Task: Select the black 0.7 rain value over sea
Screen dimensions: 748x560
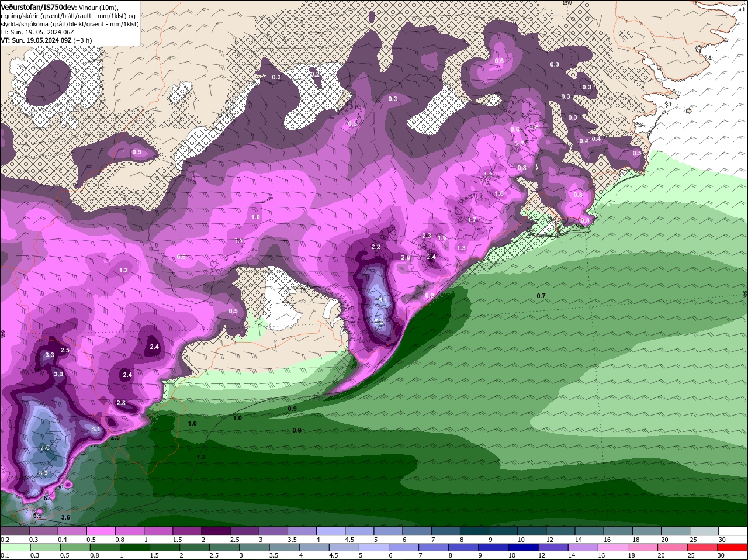Action: click(x=541, y=296)
